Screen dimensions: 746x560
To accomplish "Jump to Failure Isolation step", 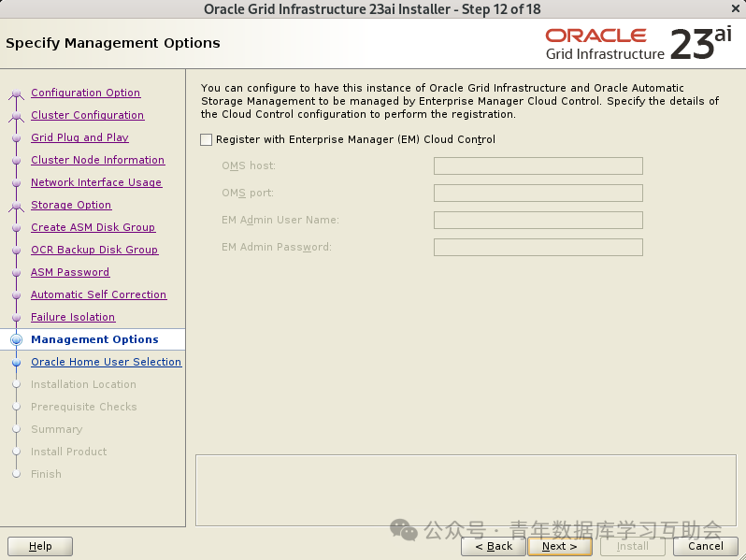I will [x=73, y=317].
